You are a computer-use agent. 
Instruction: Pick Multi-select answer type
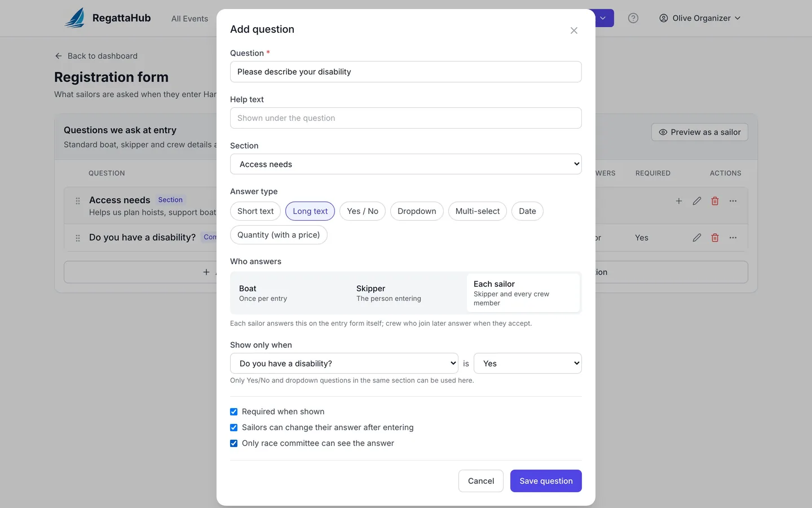point(478,211)
